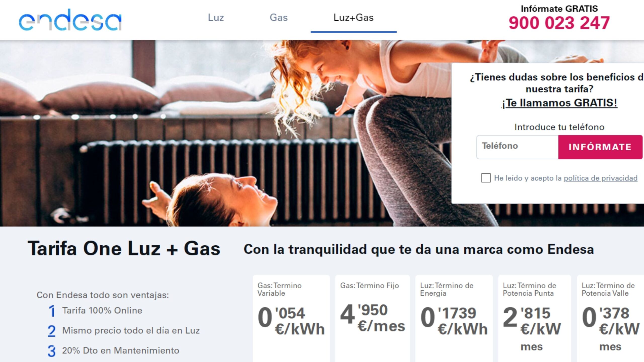
Task: Select the Luz Término de Energía card
Action: (x=454, y=318)
